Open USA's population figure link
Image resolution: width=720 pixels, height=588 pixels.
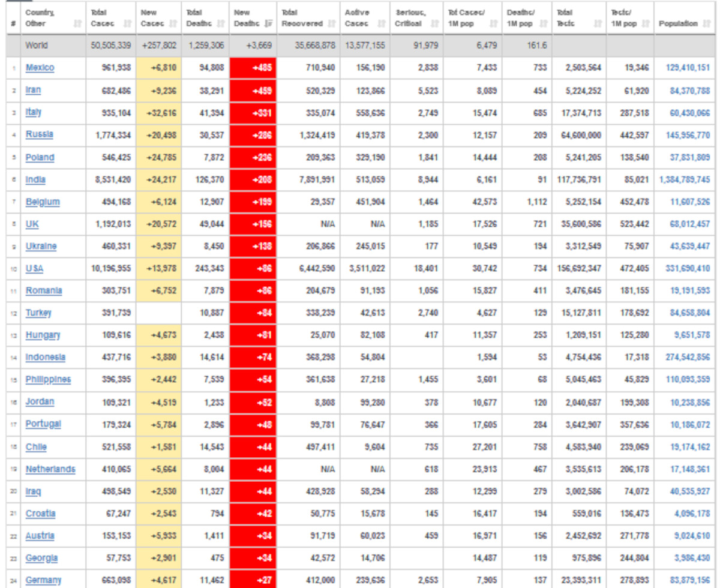688,269
